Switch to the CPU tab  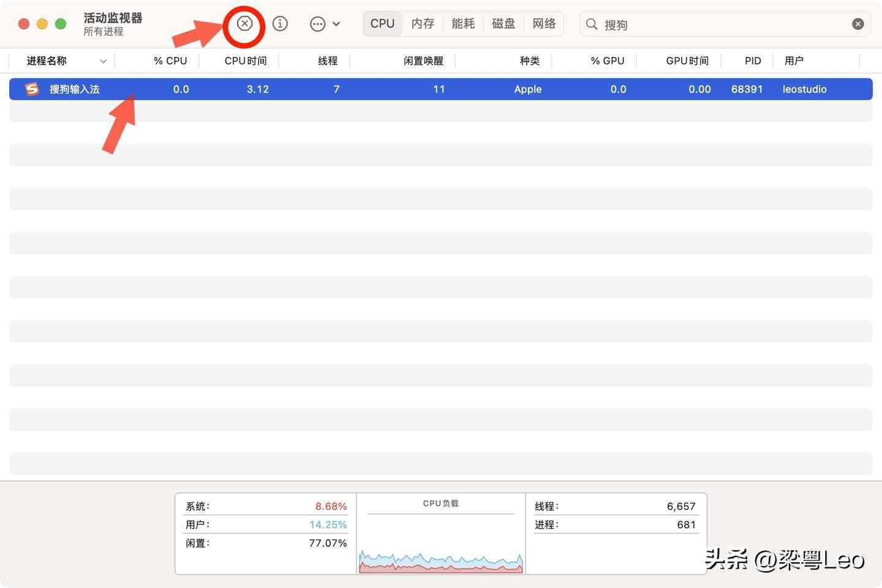coord(382,24)
